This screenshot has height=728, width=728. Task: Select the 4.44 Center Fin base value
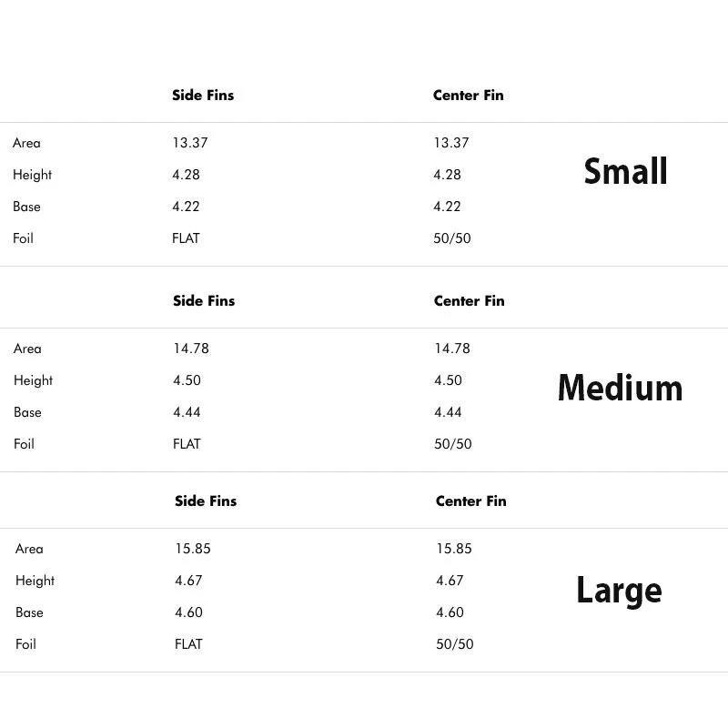[448, 412]
